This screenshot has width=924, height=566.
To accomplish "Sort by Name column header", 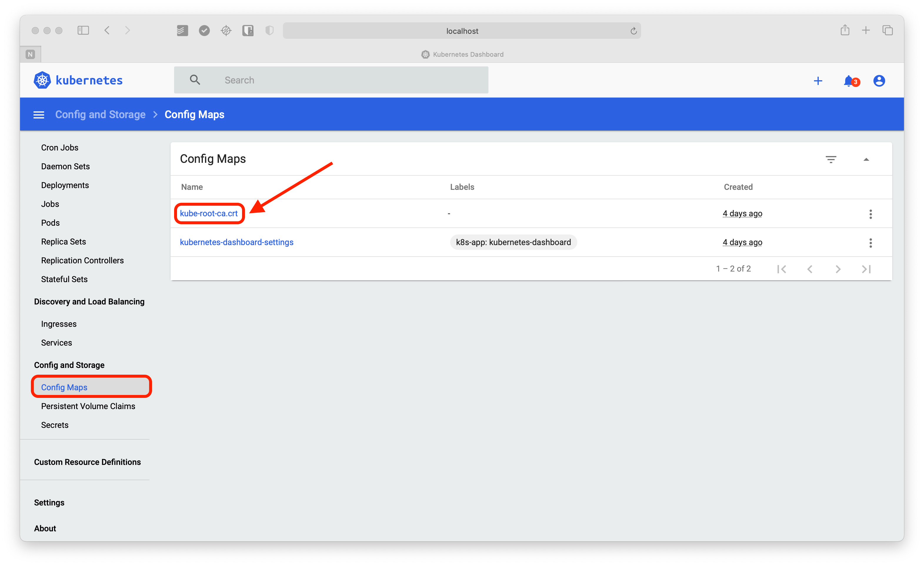I will pos(192,187).
